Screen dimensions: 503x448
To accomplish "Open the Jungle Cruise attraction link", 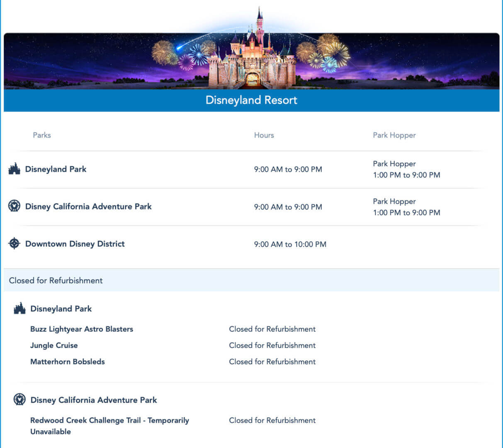I will [x=54, y=346].
